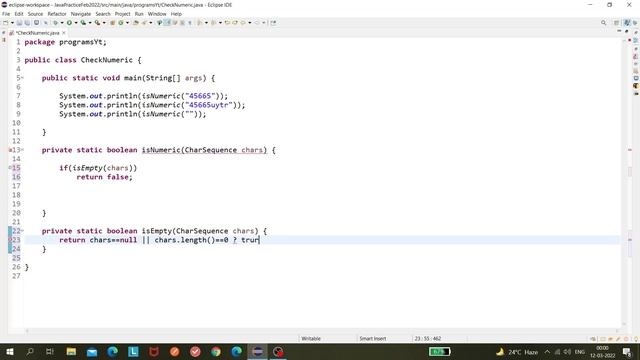
Task: Open Windows Start menu
Action: pos(9,351)
